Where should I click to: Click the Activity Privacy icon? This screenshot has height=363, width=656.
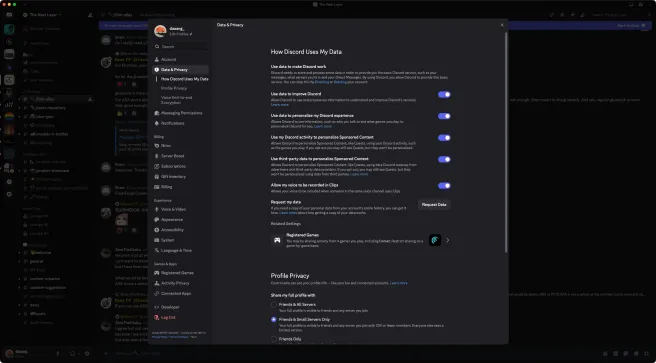(157, 283)
